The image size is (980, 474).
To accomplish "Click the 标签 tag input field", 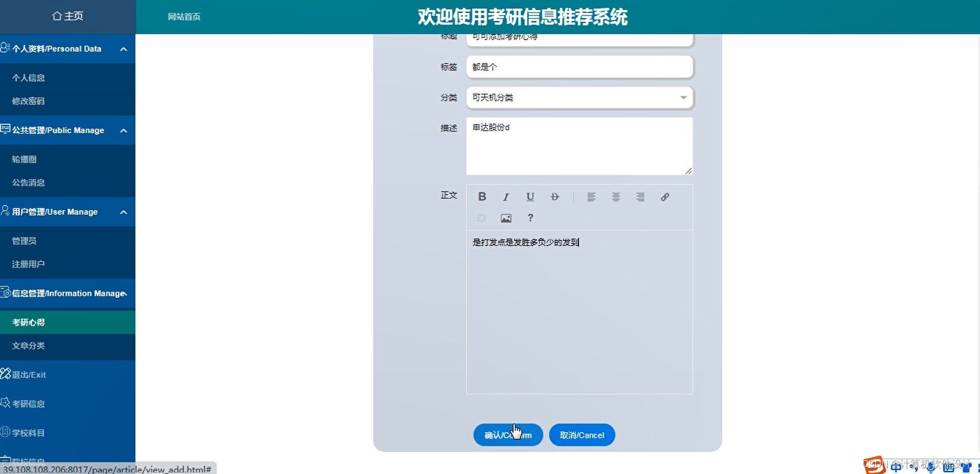I will (580, 67).
